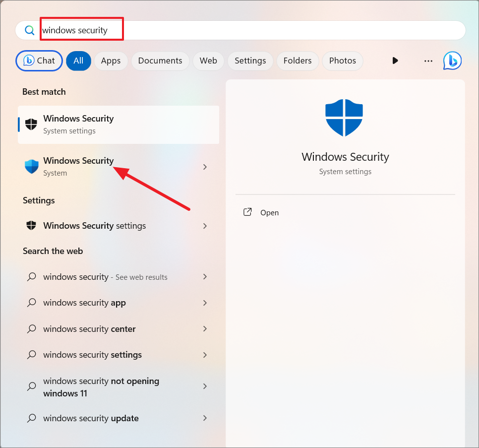The image size is (479, 448).
Task: Click magnifier icon beside 'windows security center'
Action: [x=31, y=329]
